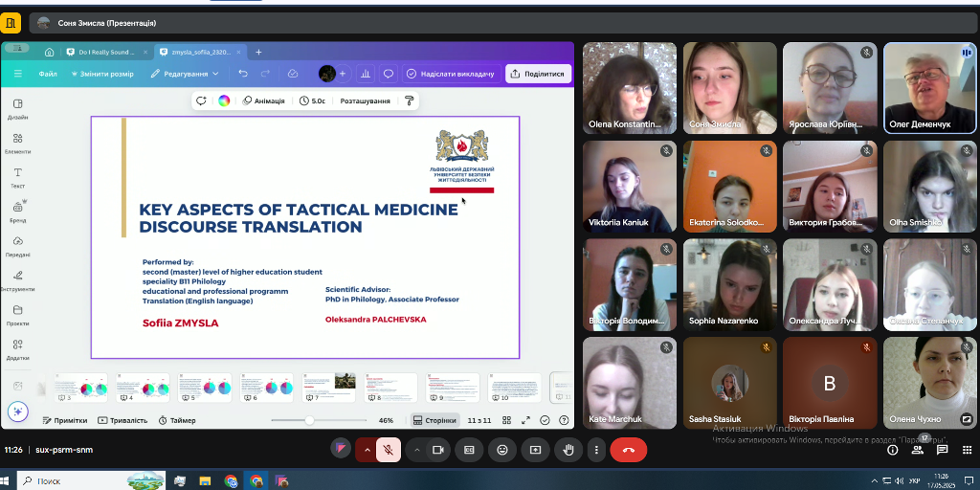Open the Canva comments speech bubble
The height and width of the screenshot is (490, 980).
389,74
